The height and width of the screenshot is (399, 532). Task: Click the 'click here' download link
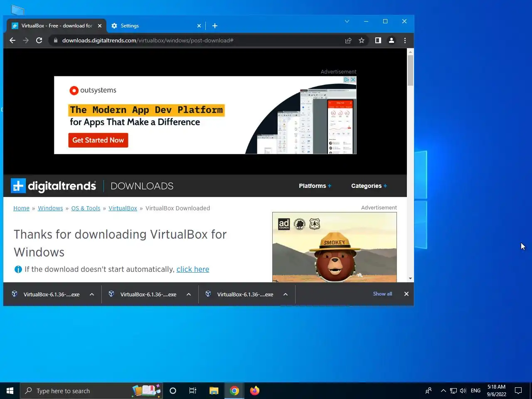(193, 269)
